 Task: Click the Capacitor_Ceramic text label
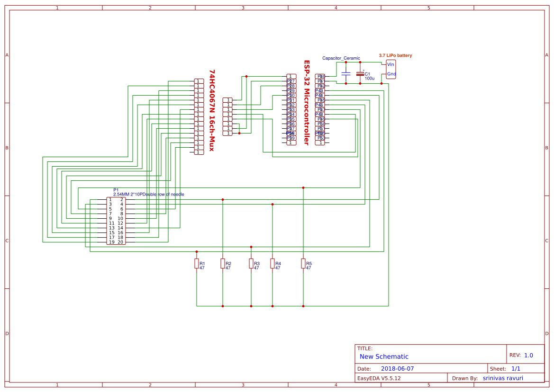340,58
